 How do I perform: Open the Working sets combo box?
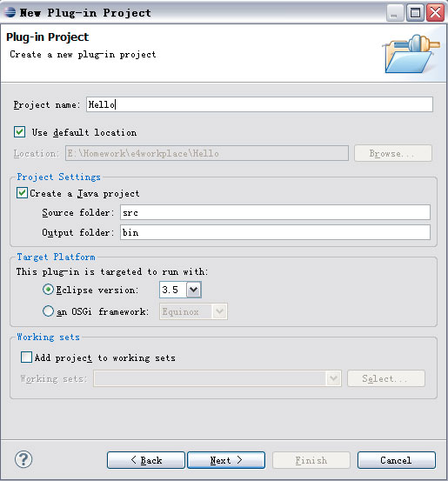point(217,378)
